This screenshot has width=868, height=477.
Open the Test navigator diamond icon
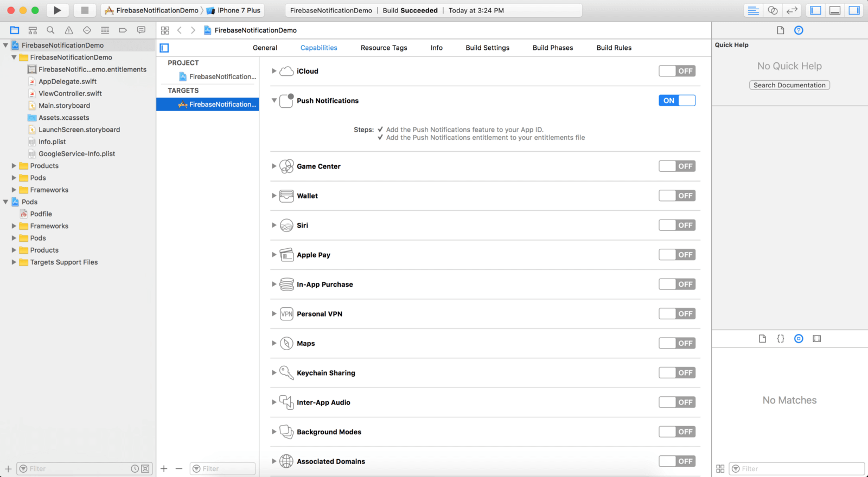(87, 30)
